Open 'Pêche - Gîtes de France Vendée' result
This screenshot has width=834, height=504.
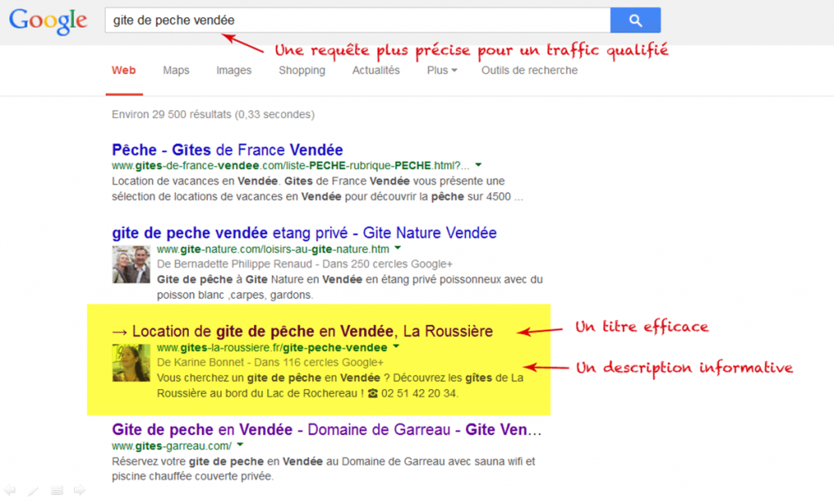[227, 150]
